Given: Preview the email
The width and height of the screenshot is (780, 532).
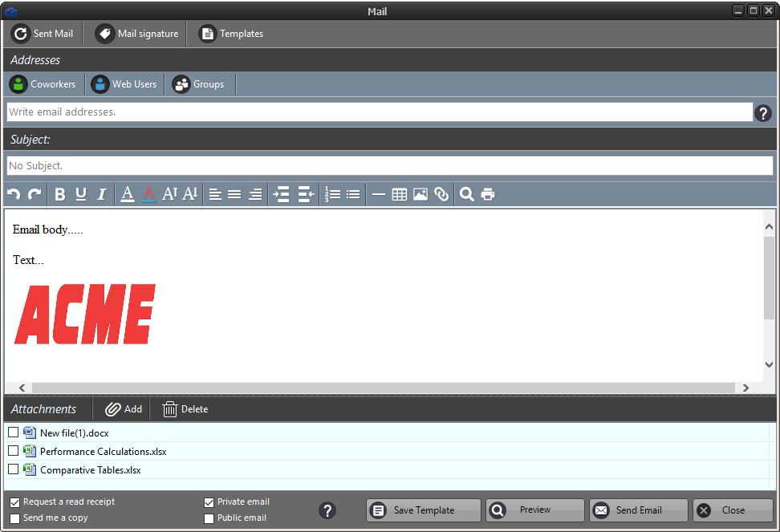Looking at the screenshot, I should pyautogui.click(x=535, y=510).
